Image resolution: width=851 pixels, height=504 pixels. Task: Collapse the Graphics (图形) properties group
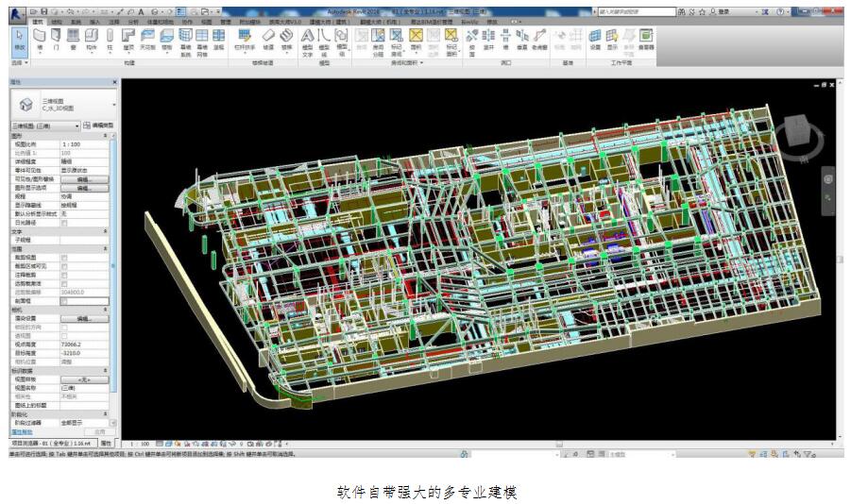pos(105,135)
